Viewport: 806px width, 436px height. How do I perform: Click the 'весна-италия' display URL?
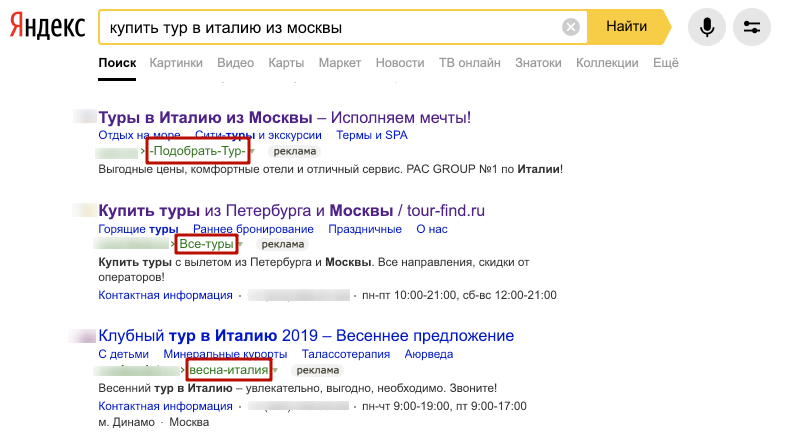point(229,370)
